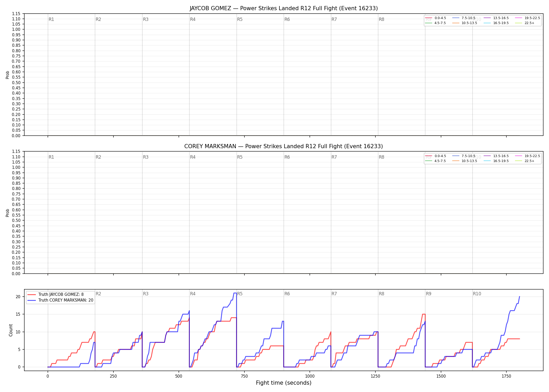The height and width of the screenshot is (392, 549).
Task: Click '4.5-7.5' legend label in Marksman plot
Action: tap(440, 161)
